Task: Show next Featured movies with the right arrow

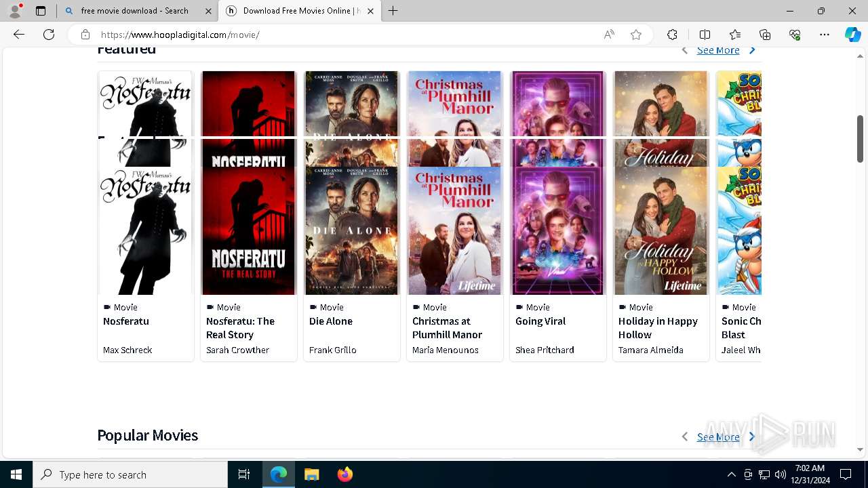Action: 752,51
